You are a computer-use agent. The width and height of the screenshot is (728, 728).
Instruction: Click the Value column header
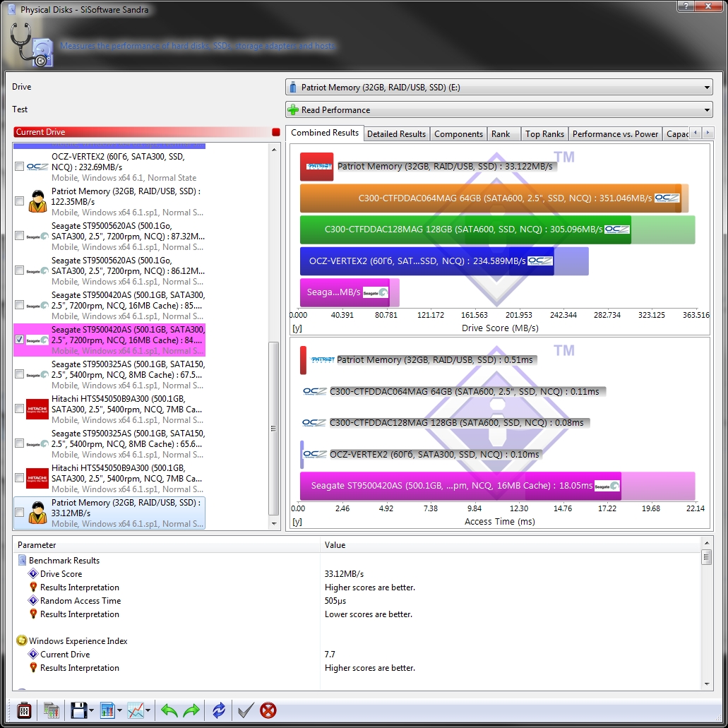511,545
